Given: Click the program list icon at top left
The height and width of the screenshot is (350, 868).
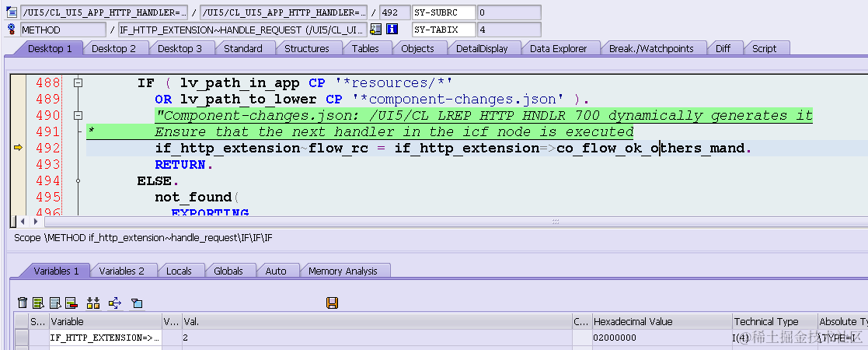Looking at the screenshot, I should click(x=11, y=12).
